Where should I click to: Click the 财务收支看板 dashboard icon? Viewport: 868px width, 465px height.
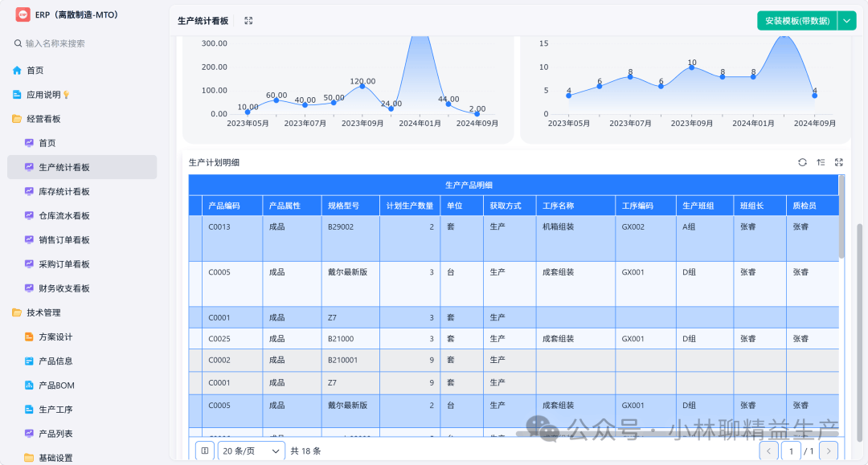pyautogui.click(x=30, y=288)
